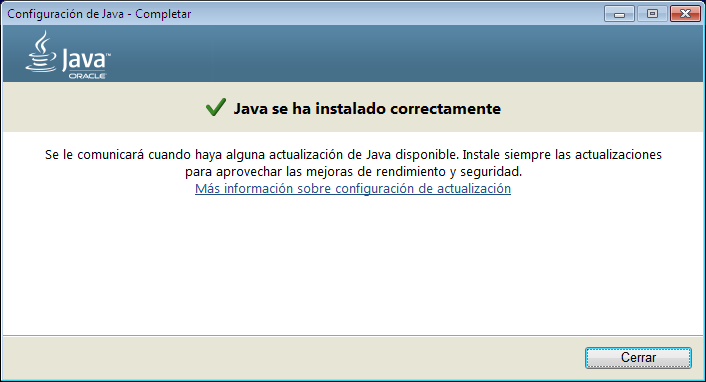706x382 pixels.
Task: Open Más información sobre configuración de actualización link
Action: (x=353, y=188)
